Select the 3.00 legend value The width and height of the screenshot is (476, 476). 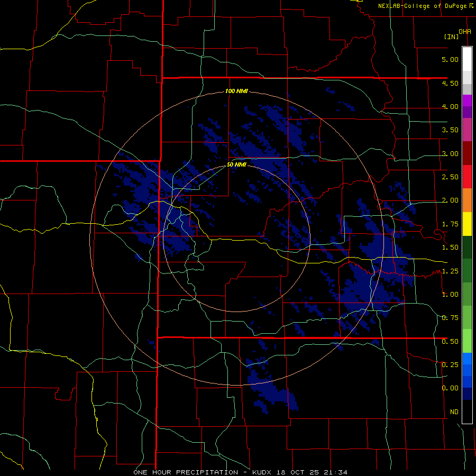pos(450,153)
